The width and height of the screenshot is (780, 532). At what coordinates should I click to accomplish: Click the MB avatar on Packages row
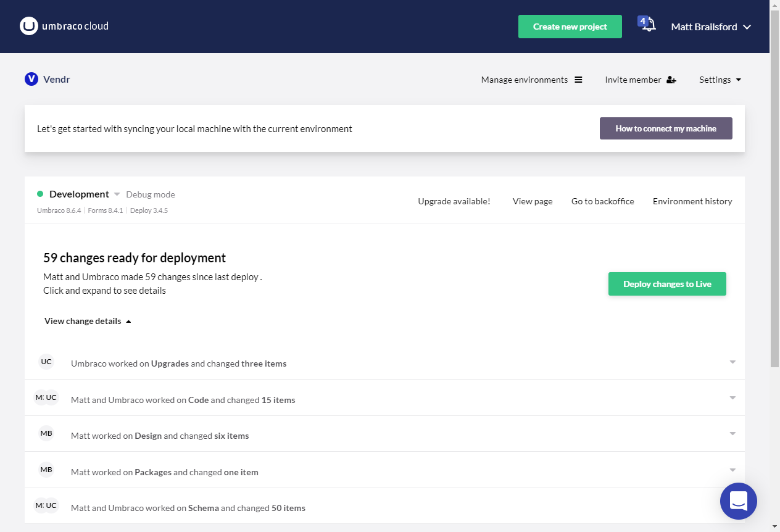(46, 470)
